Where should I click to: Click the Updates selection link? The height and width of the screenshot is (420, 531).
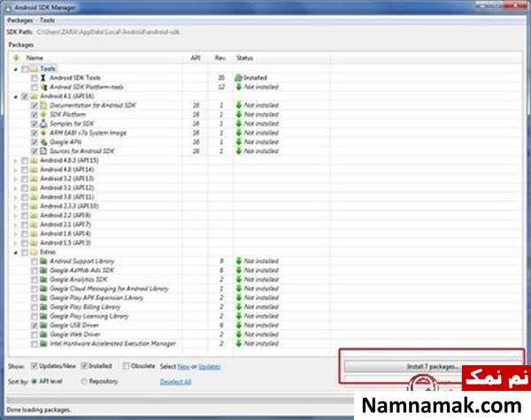click(x=209, y=367)
